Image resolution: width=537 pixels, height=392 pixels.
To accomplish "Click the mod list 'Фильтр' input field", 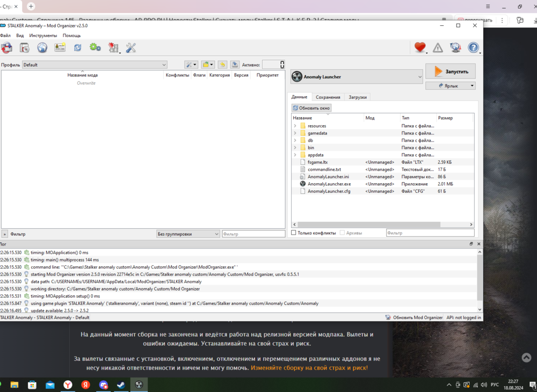I will pyautogui.click(x=253, y=234).
